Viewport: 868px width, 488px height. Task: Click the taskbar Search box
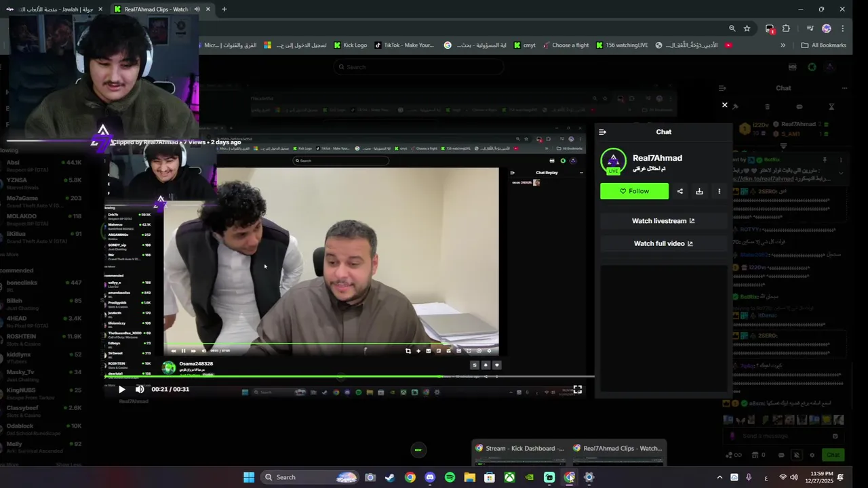pos(310,477)
